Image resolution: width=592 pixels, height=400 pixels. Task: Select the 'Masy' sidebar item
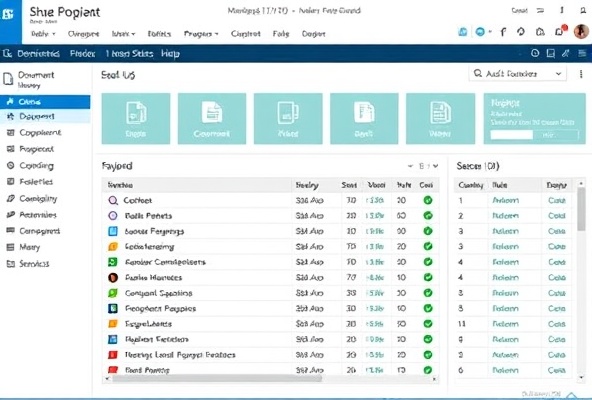pyautogui.click(x=29, y=247)
